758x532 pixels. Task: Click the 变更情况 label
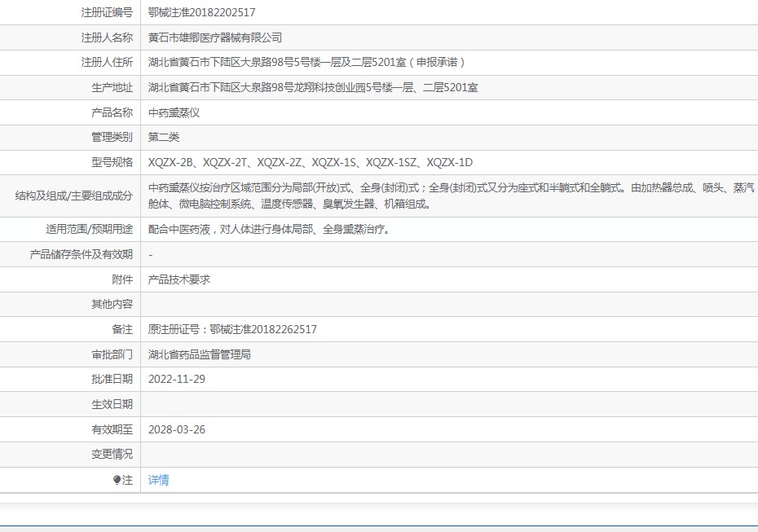tap(112, 455)
